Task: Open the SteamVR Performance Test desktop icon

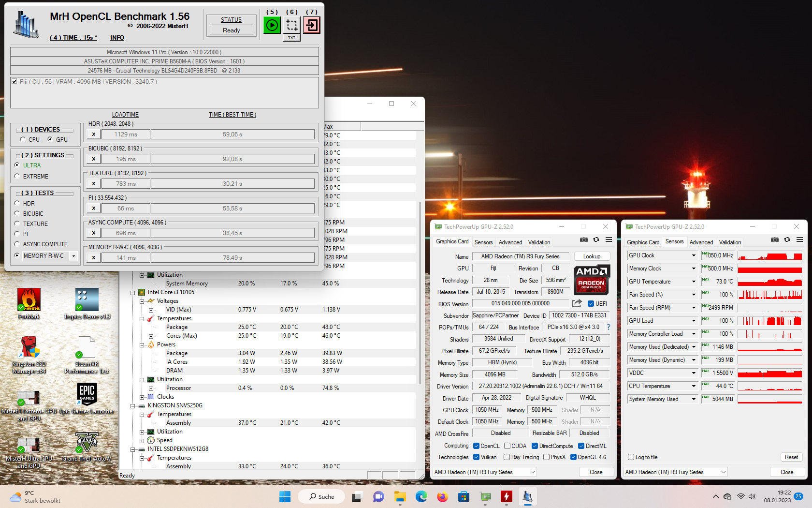Action: [87, 355]
